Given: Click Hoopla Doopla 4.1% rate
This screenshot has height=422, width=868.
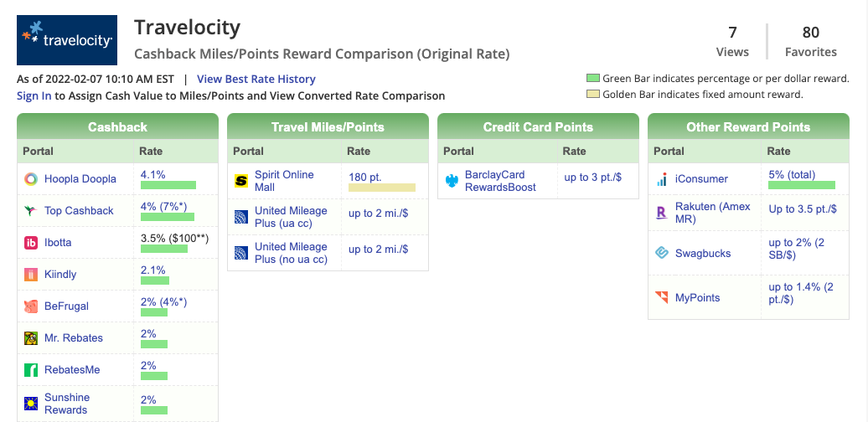Looking at the screenshot, I should [x=152, y=175].
